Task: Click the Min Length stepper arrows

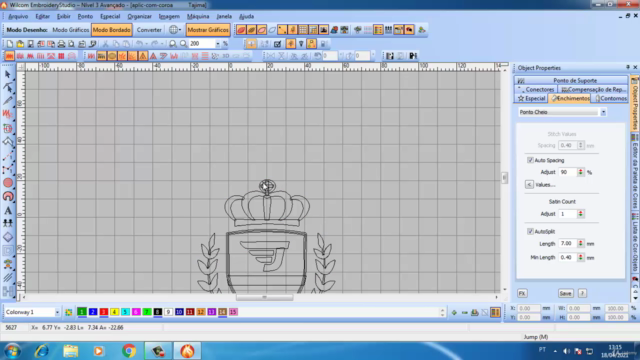Action: [580, 258]
